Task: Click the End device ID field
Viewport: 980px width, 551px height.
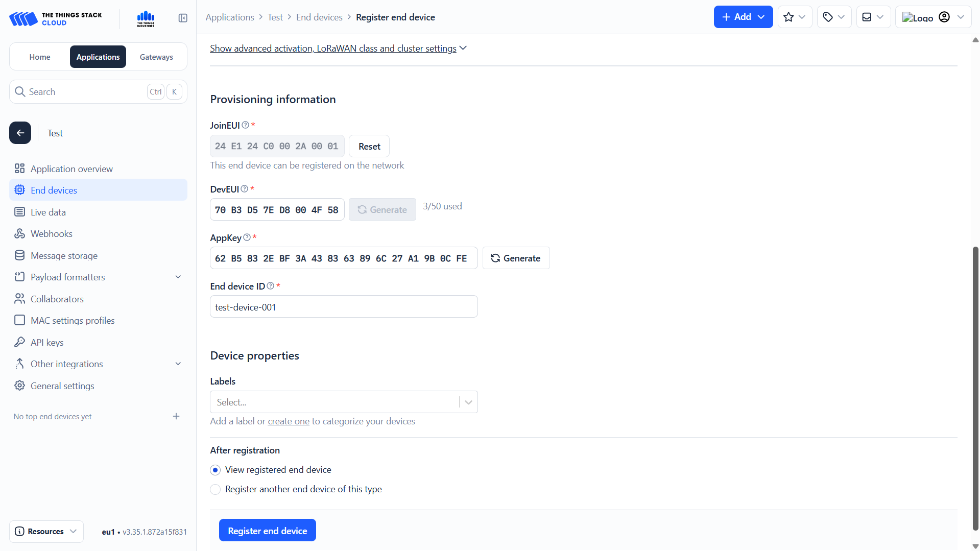Action: point(344,307)
